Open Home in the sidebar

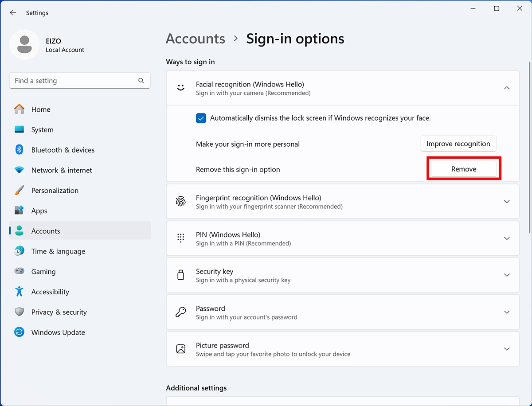pyautogui.click(x=80, y=109)
